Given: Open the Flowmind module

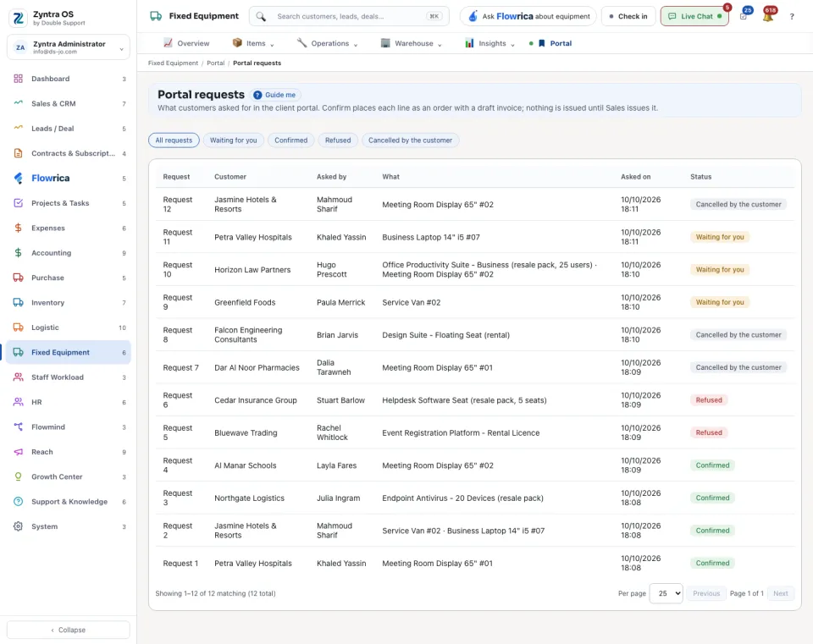Looking at the screenshot, I should 69,427.
